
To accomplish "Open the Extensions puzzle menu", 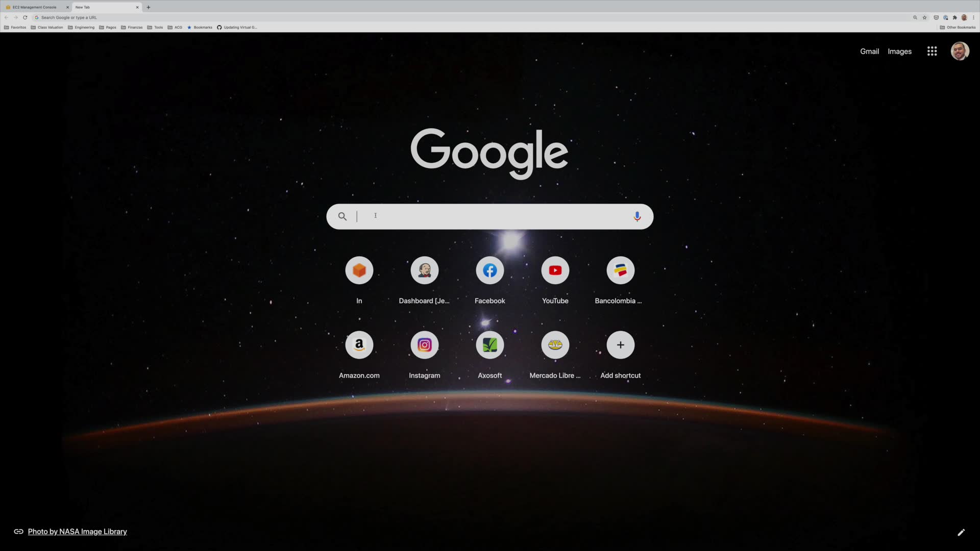I will click(954, 17).
